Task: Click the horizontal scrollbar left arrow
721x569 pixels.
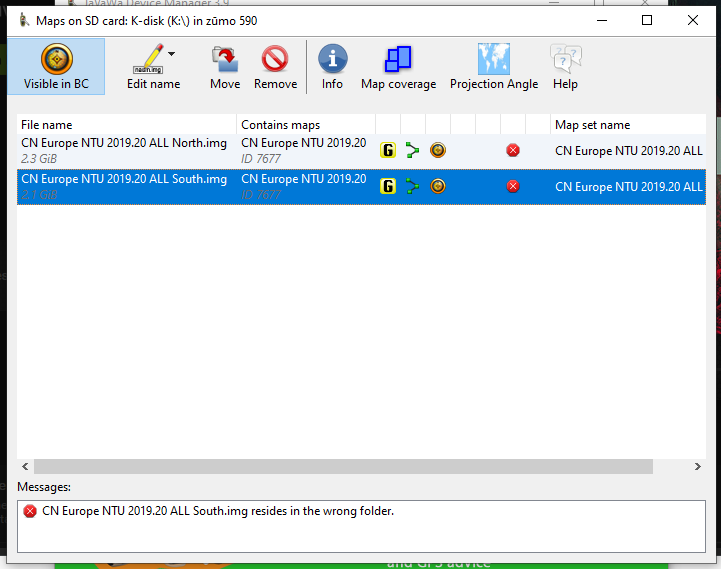Action: 25,466
